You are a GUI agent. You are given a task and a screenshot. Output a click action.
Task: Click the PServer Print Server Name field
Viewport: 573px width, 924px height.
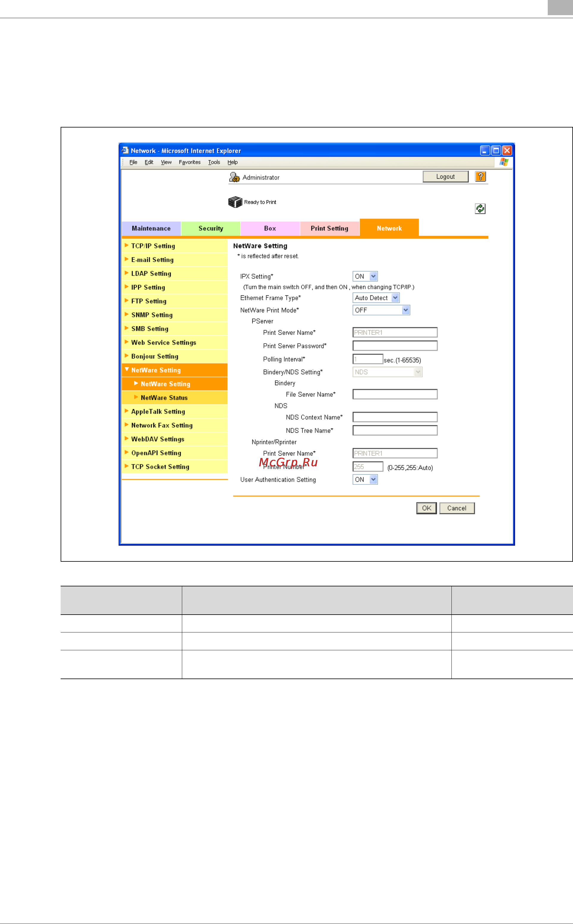395,332
